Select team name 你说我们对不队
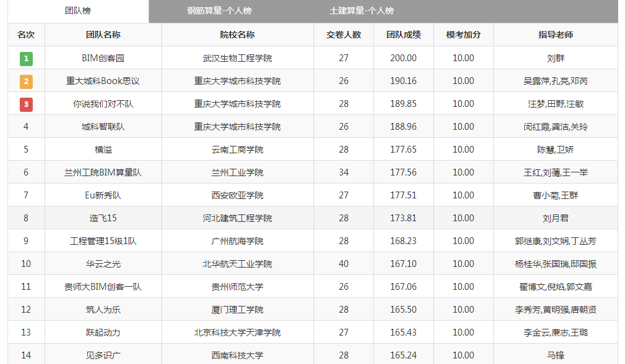 (103, 104)
